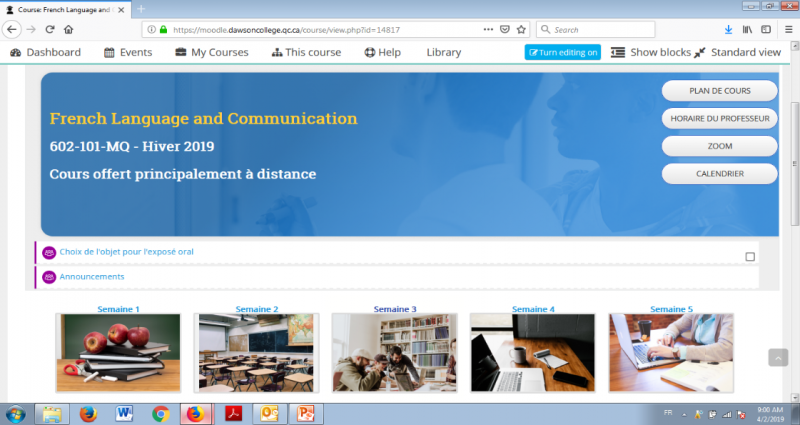Viewport: 800px width, 425px height.
Task: Click the purple forum icon beside Announcements
Action: pyautogui.click(x=49, y=277)
